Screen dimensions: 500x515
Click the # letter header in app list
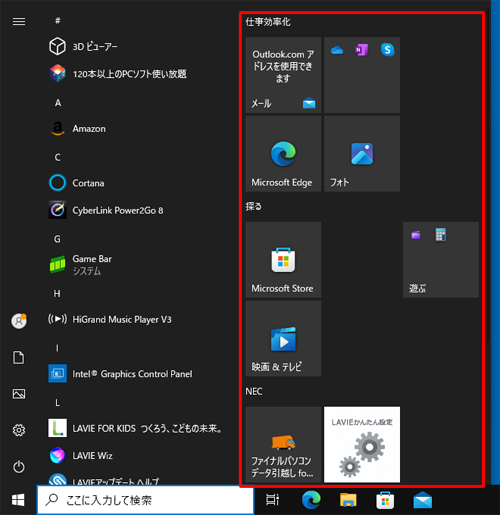coord(58,21)
